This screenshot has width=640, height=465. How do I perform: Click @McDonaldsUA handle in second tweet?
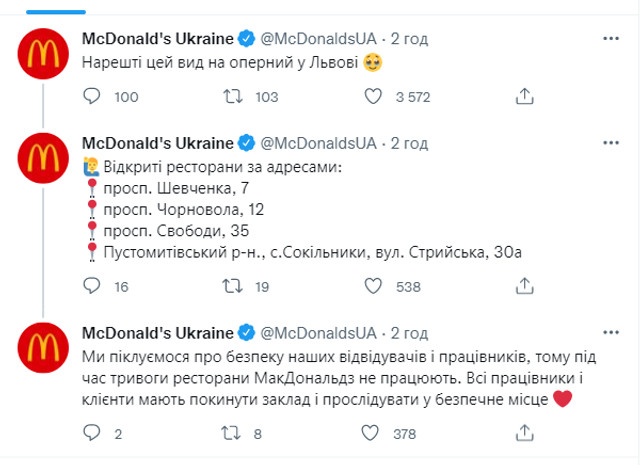click(319, 143)
